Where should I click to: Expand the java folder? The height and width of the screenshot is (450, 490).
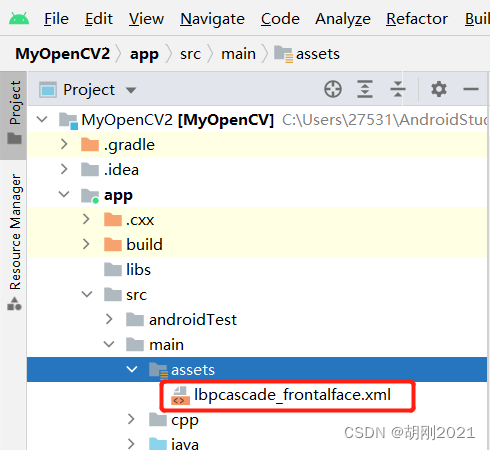tap(131, 444)
